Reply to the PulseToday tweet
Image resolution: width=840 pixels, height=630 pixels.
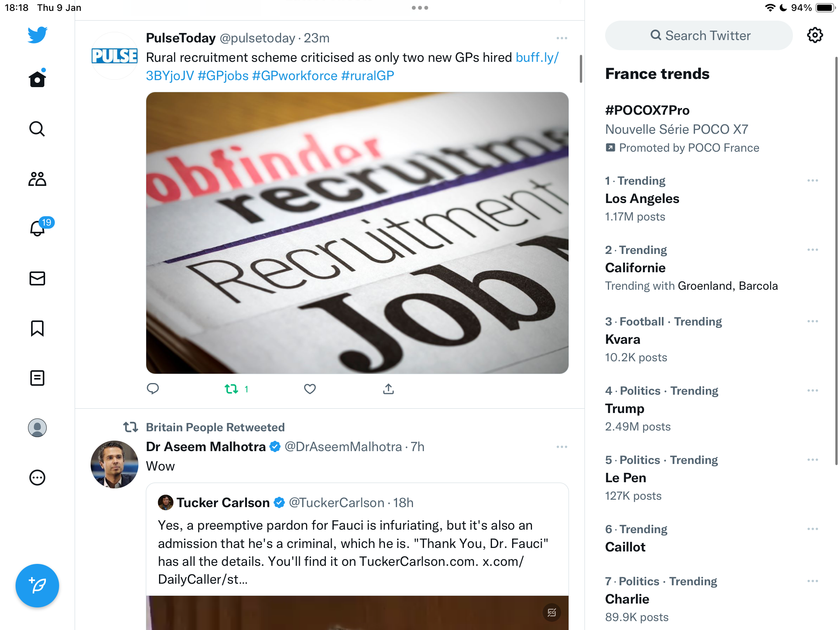point(153,388)
